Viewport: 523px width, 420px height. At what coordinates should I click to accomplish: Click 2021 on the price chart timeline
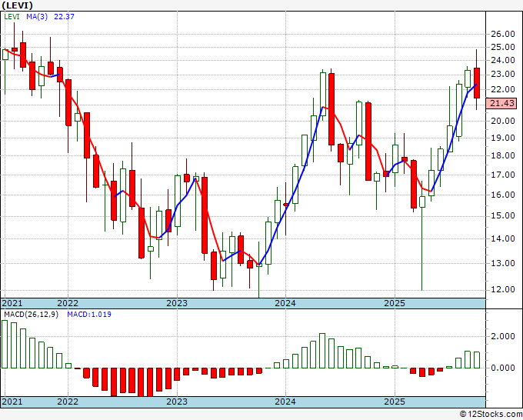tap(12, 303)
